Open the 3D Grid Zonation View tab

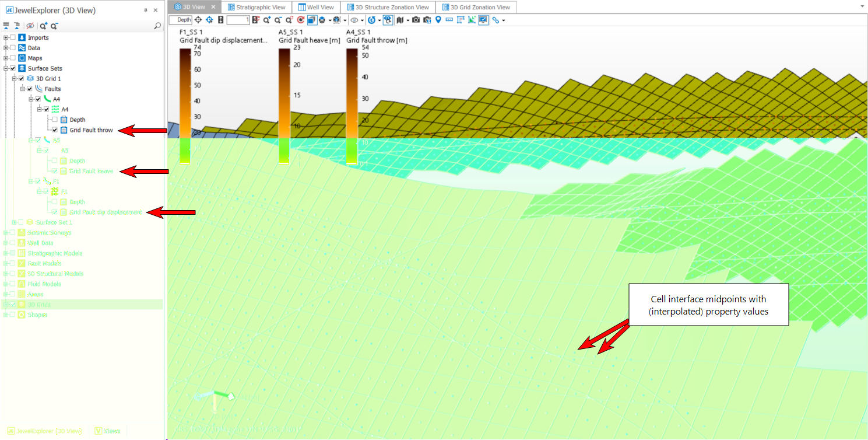(476, 7)
